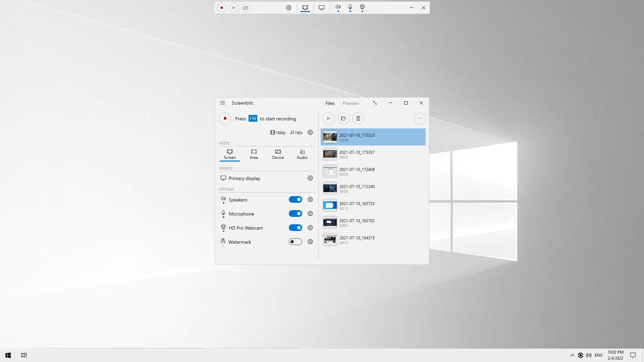Click the speaker icon in floating toolbar
Screen dimensions: 644x362
click(338, 7)
